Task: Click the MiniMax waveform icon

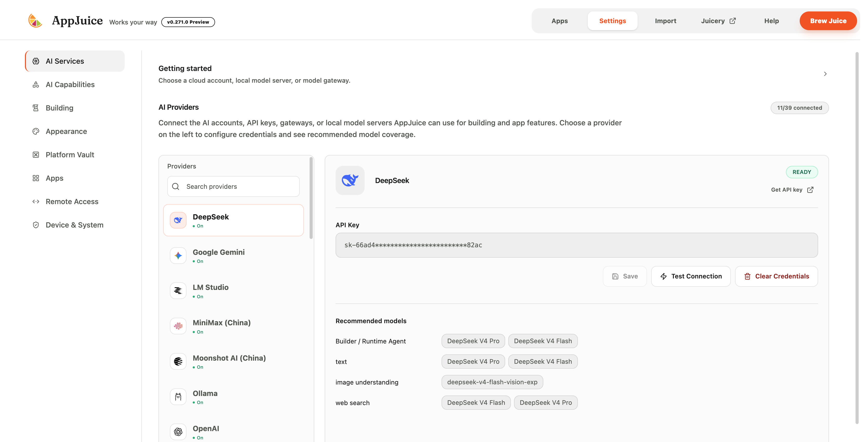Action: coord(178,326)
